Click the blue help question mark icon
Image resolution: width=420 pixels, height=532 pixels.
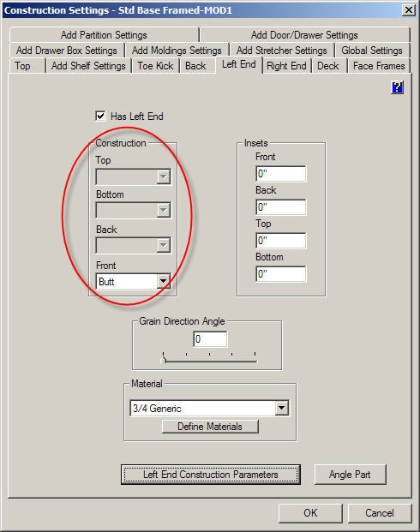pos(397,87)
